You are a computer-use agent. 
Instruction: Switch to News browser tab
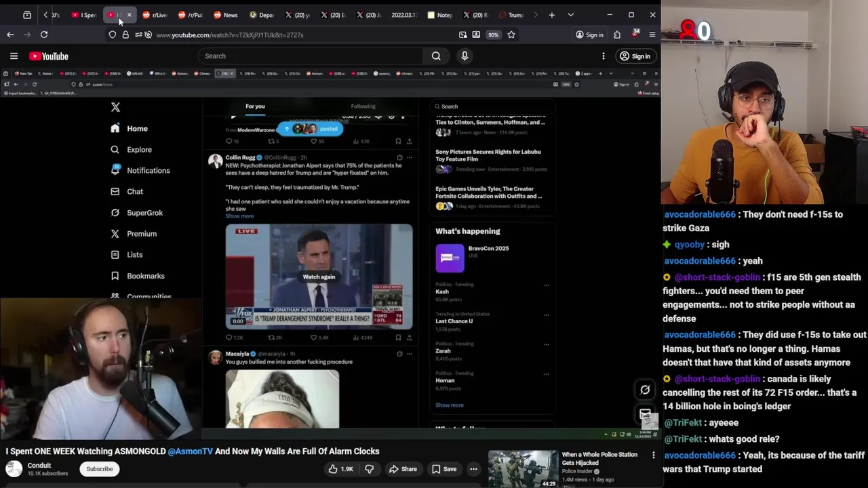pyautogui.click(x=226, y=15)
